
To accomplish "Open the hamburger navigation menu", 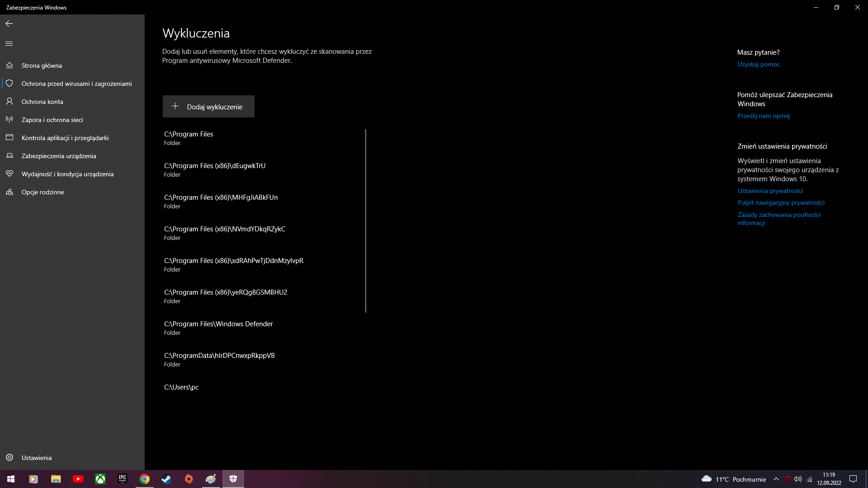I will (x=9, y=43).
